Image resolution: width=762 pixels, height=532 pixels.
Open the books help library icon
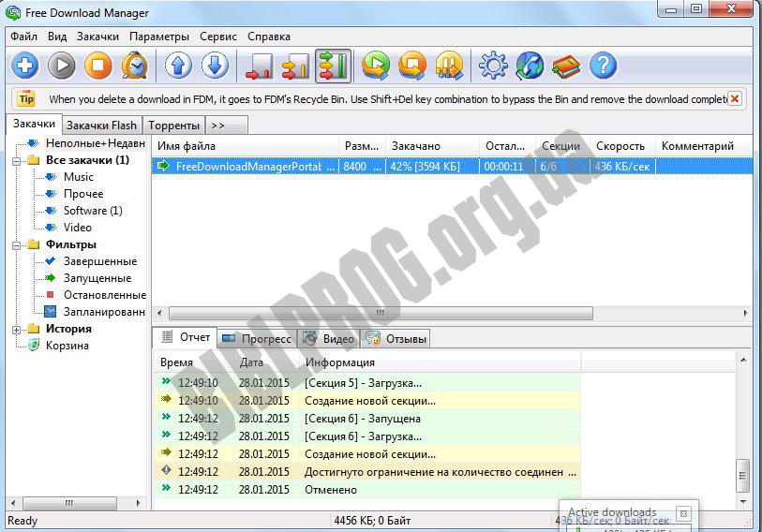[566, 66]
